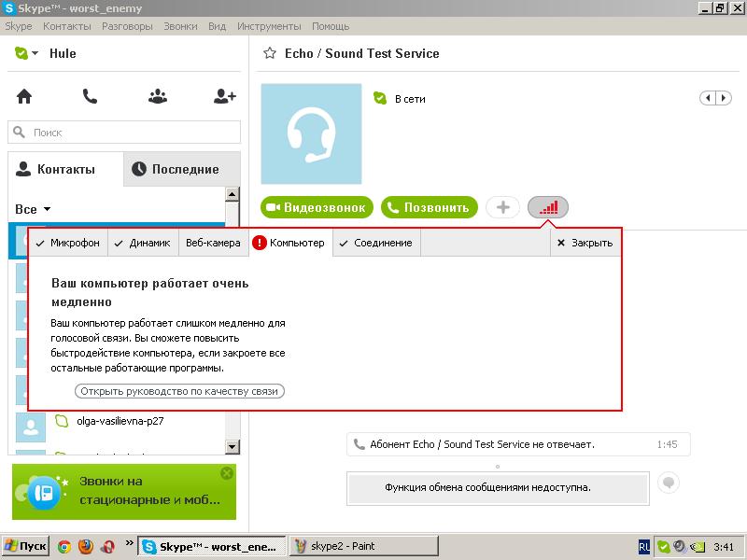Create a group with the people icon
The image size is (747, 560).
coord(158,97)
